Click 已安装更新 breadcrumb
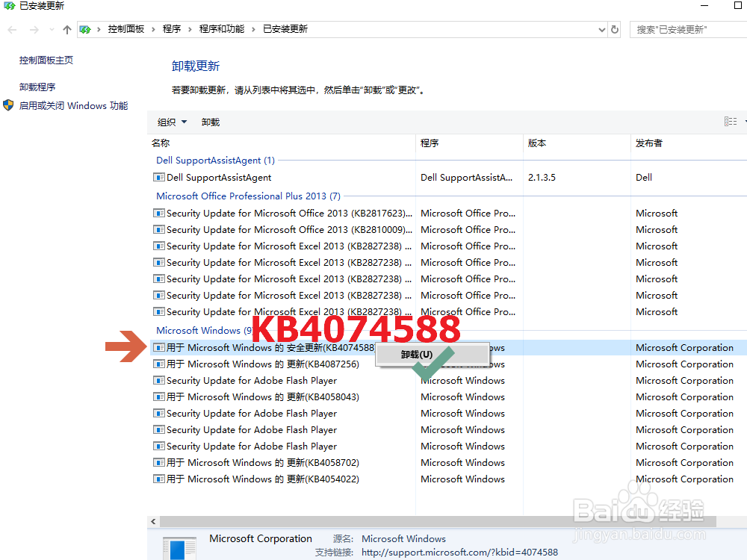This screenshot has height=560, width=747. point(285,29)
